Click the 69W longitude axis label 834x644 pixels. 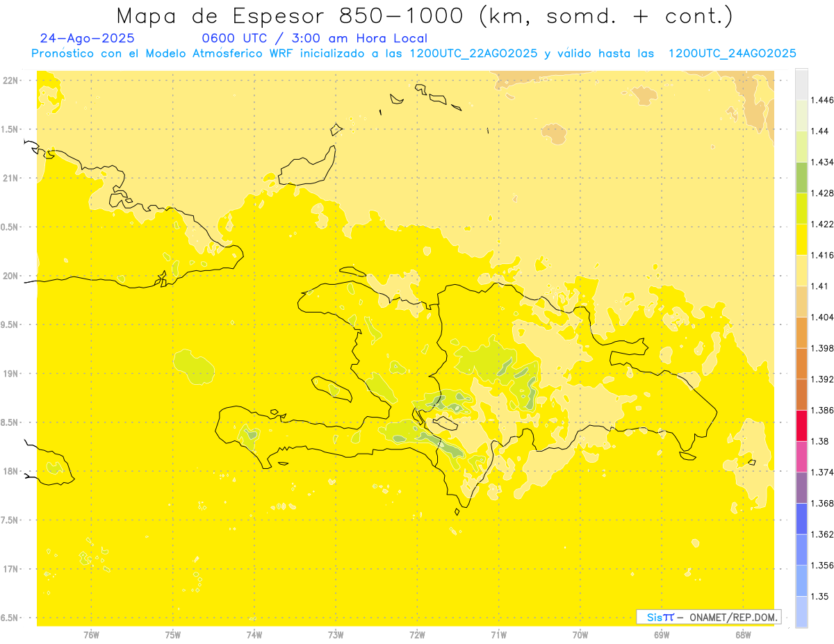[662, 635]
